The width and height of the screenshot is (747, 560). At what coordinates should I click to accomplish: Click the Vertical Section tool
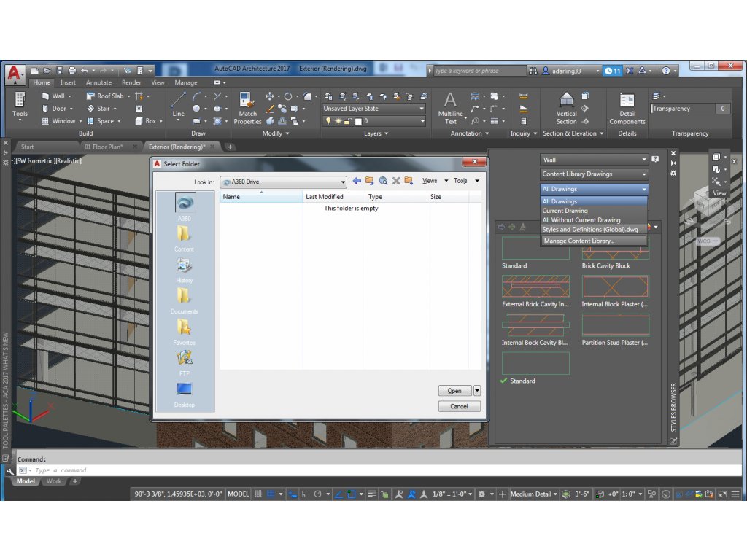tap(566, 109)
